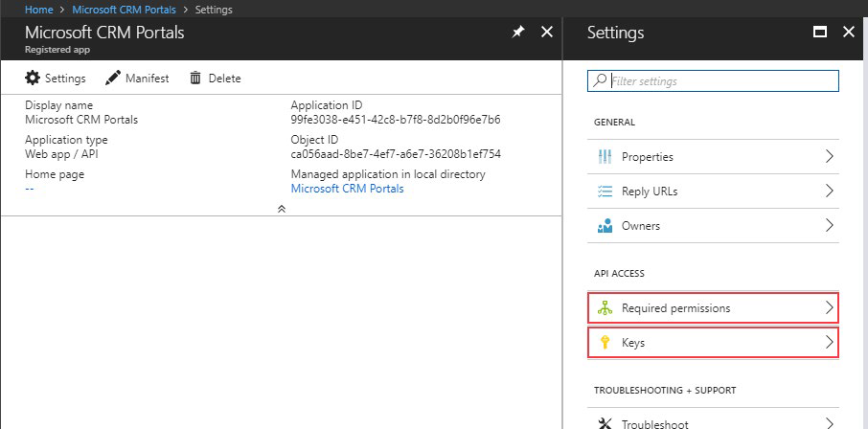This screenshot has width=868, height=429.
Task: Pin the Microsoft CRM Portals blade
Action: [x=517, y=33]
